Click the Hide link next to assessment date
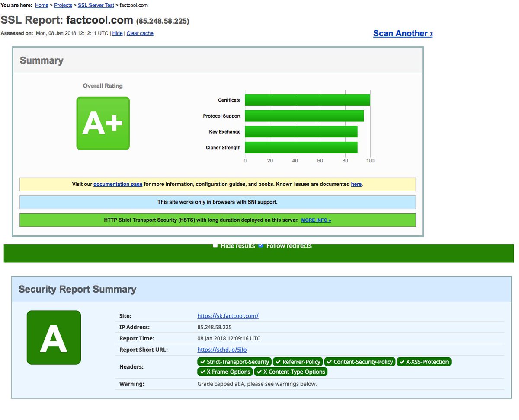Image resolution: width=519 pixels, height=420 pixels. (117, 33)
